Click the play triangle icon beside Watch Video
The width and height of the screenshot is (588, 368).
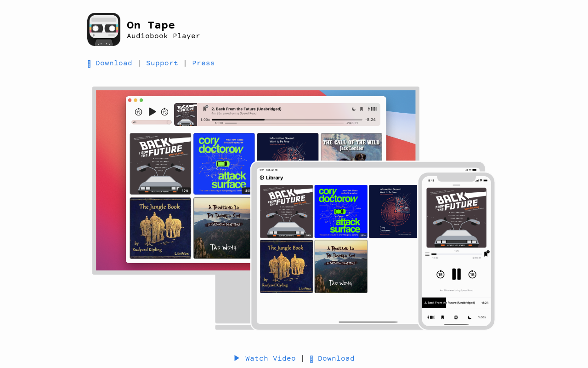click(x=237, y=358)
